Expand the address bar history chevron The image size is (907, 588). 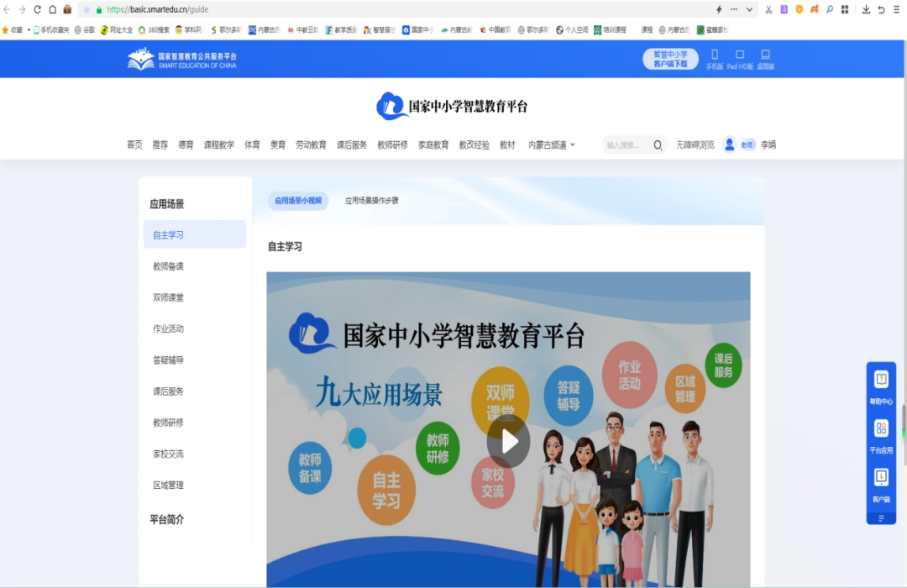749,9
